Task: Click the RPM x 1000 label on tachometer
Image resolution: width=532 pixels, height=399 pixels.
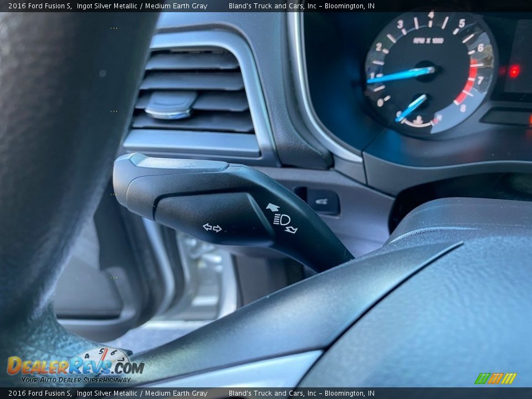Action: click(428, 40)
